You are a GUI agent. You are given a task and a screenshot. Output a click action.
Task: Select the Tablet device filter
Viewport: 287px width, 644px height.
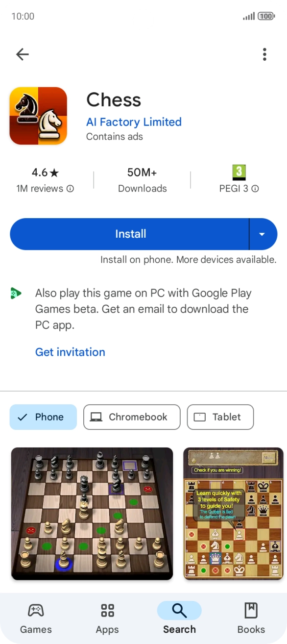point(220,417)
